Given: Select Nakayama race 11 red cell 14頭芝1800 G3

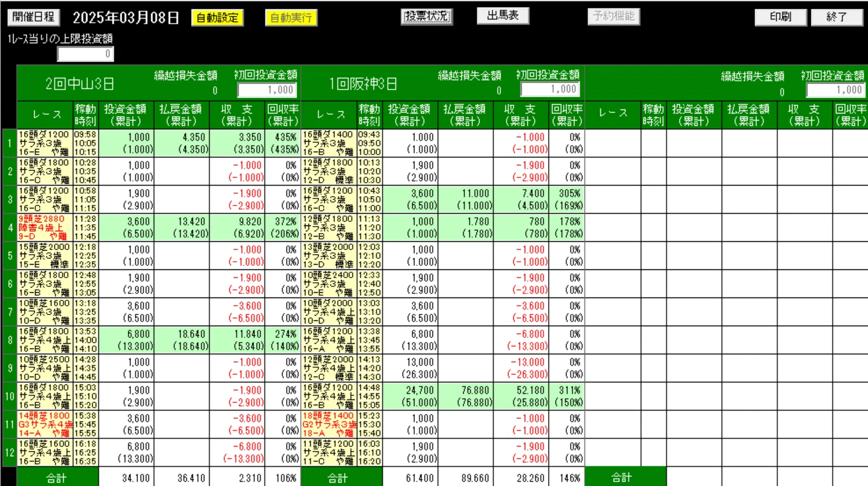Looking at the screenshot, I should coord(45,424).
